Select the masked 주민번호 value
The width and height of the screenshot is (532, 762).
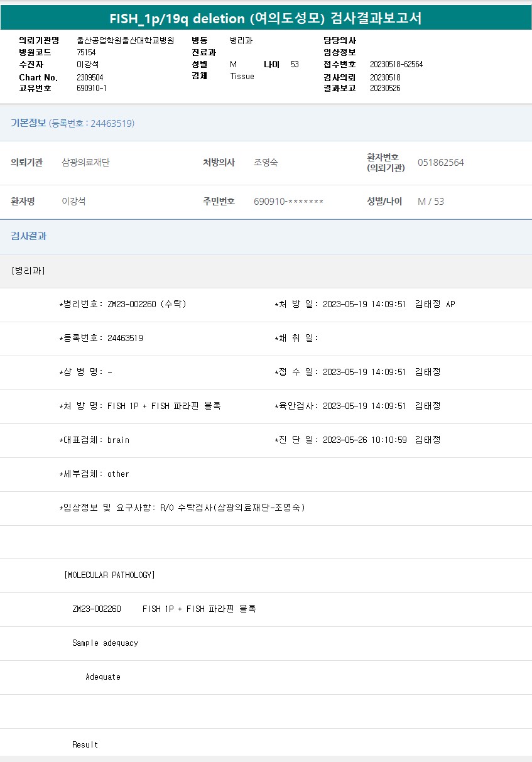tap(288, 202)
